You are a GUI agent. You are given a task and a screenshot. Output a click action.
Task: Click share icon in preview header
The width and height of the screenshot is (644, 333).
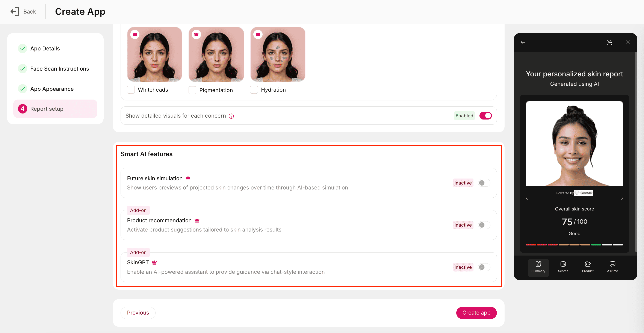(x=609, y=42)
